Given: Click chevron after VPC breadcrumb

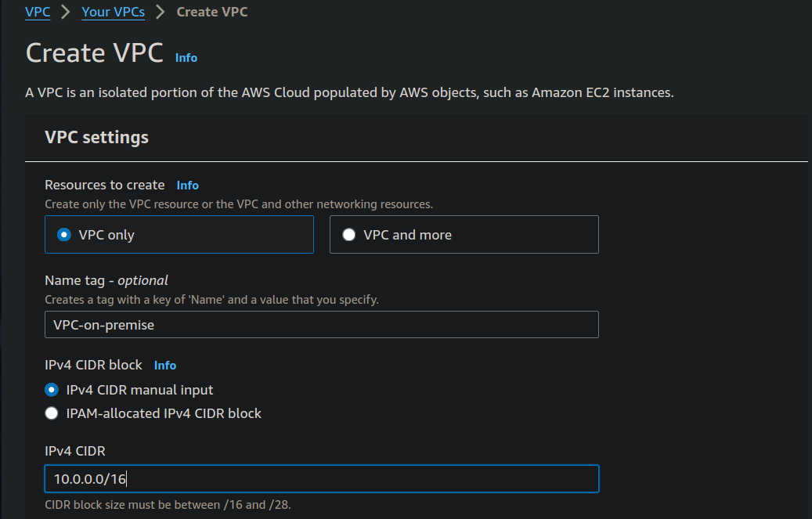Looking at the screenshot, I should (x=66, y=12).
